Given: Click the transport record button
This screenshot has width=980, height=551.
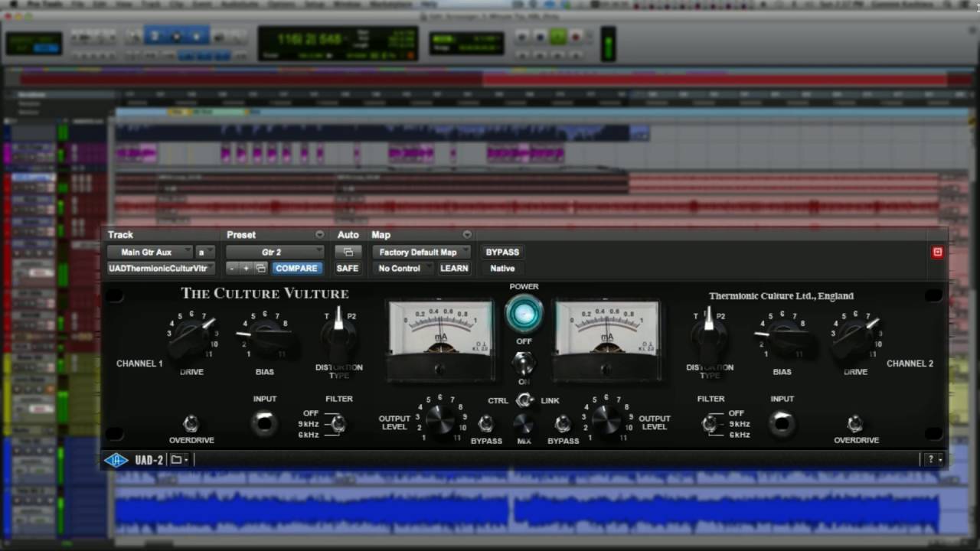Looking at the screenshot, I should pyautogui.click(x=575, y=36).
